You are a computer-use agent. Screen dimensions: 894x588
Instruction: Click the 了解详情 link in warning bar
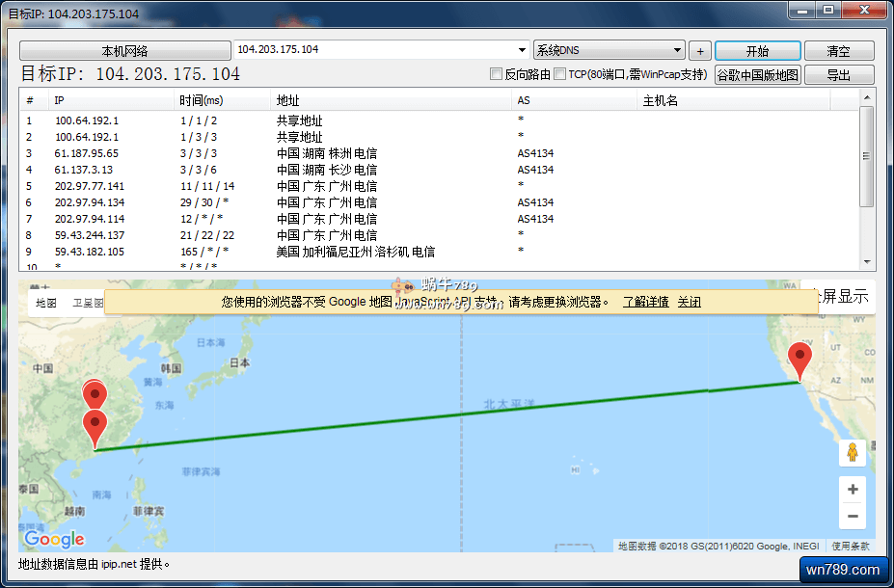pos(645,302)
